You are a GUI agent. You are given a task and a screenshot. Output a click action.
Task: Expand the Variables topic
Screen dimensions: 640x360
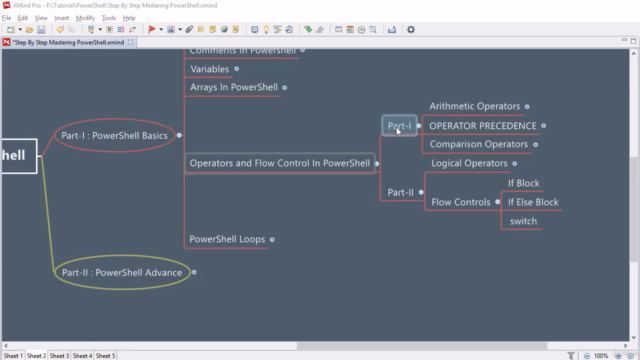click(237, 69)
